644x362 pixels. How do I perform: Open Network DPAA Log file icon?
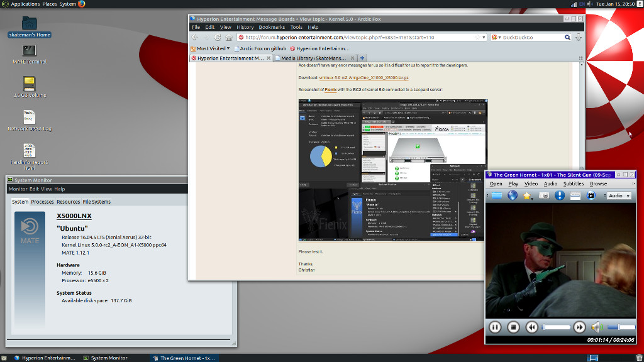[29, 121]
